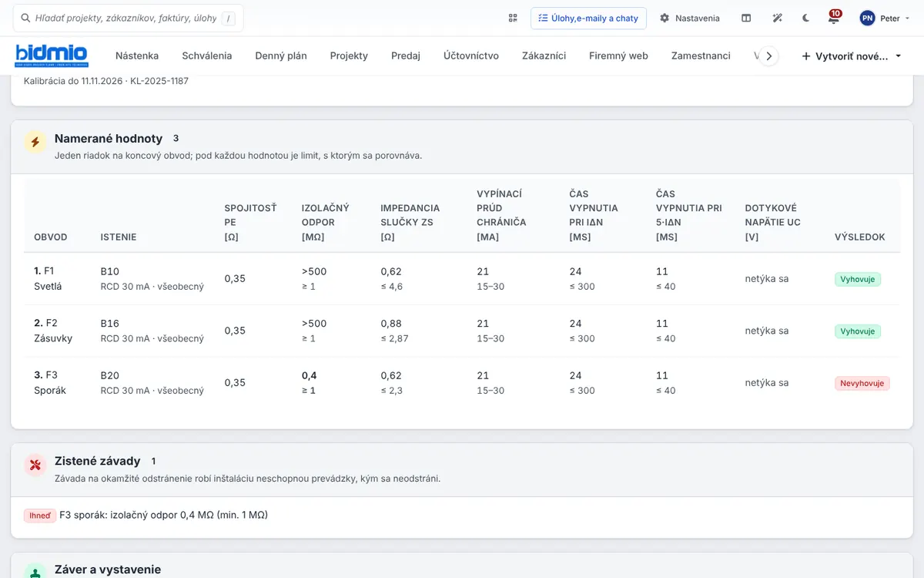Viewport: 924px width, 578px height.
Task: Click the Kalibrácia do 11.11.2026 text
Action: pos(106,81)
